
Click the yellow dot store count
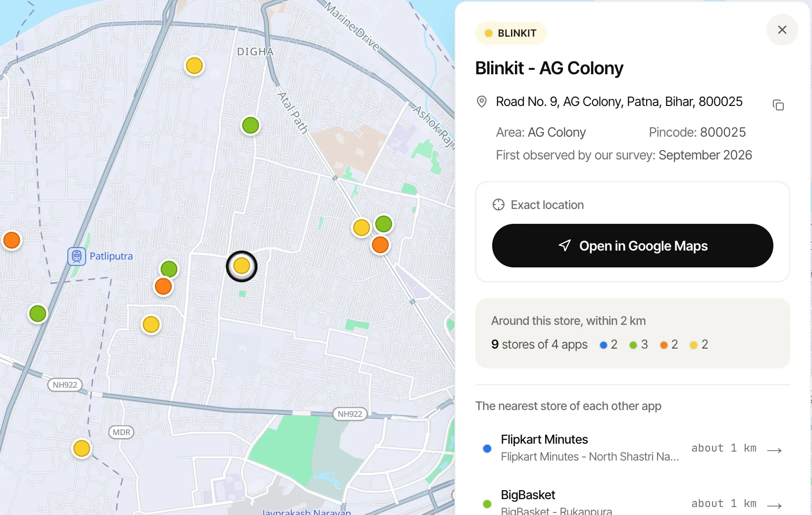[x=699, y=345]
